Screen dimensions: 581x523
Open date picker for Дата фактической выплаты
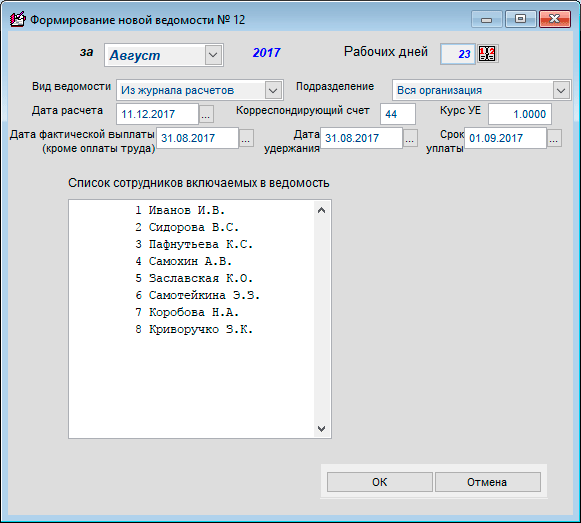246,138
